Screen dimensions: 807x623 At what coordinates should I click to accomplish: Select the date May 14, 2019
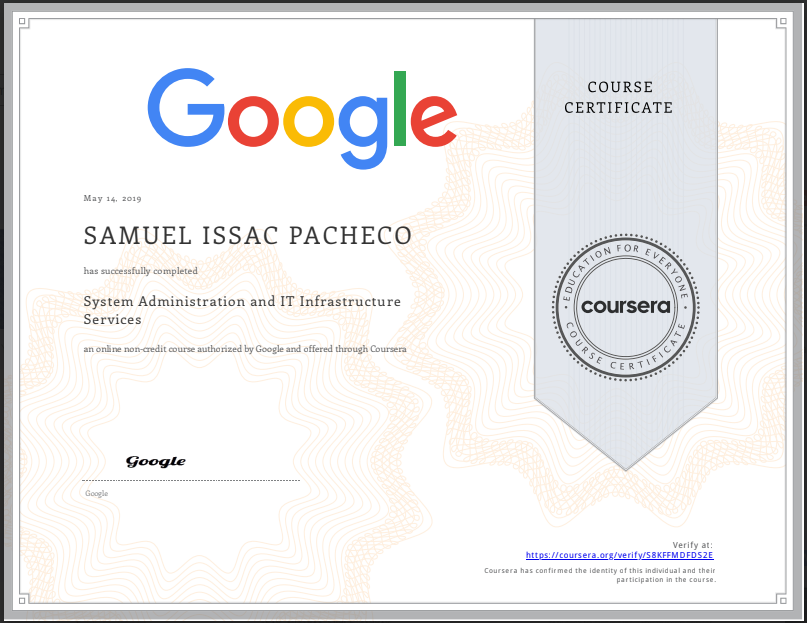click(112, 198)
